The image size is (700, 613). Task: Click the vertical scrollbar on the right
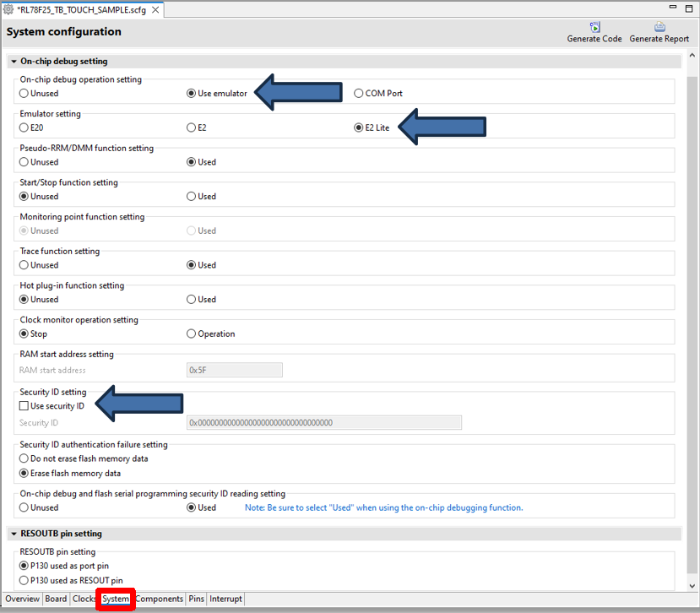(x=693, y=321)
